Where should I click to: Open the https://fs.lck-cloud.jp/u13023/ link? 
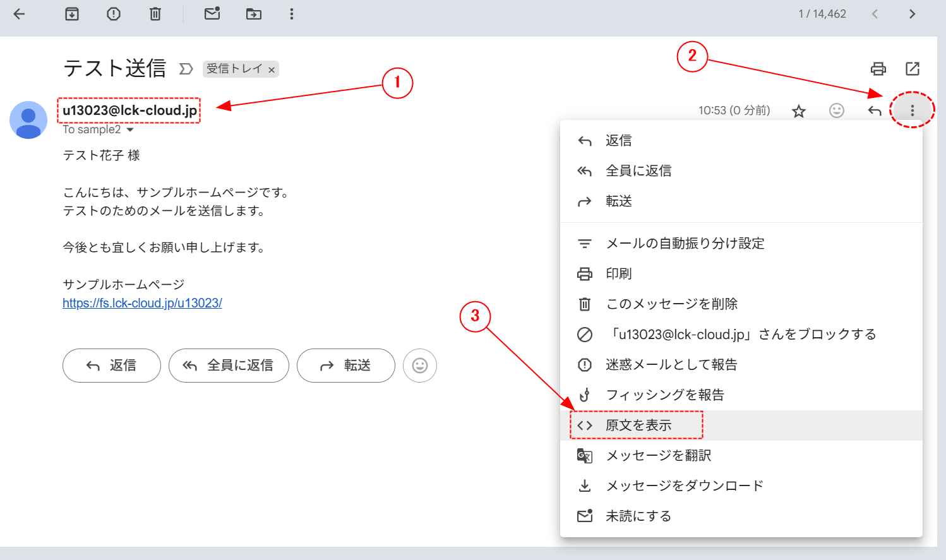coord(142,303)
